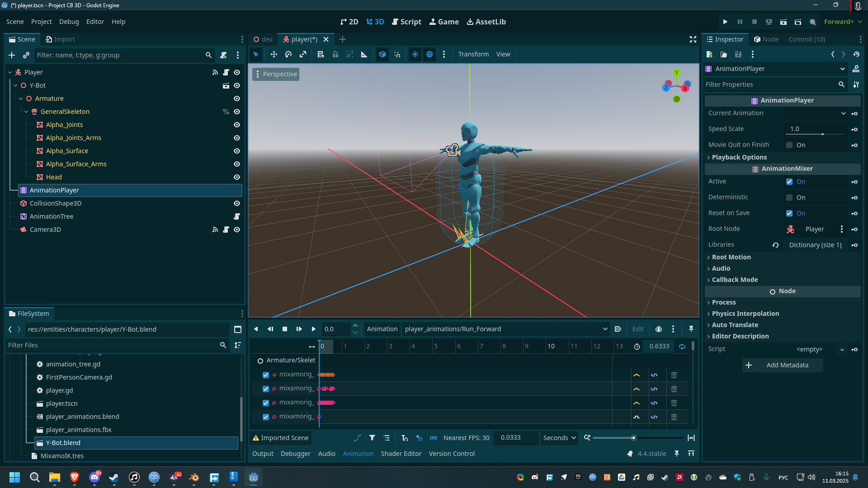
Task: Toggle animation loop mode icon
Action: (682, 347)
